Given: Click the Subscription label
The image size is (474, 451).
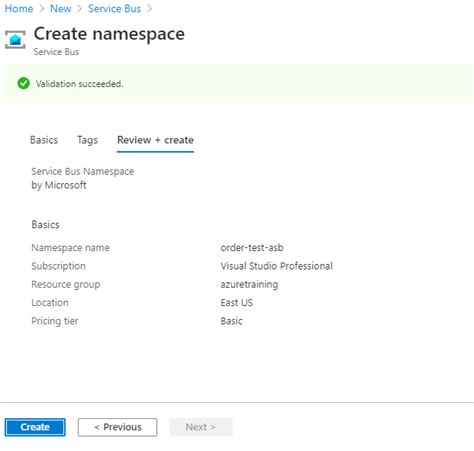Looking at the screenshot, I should tap(58, 266).
